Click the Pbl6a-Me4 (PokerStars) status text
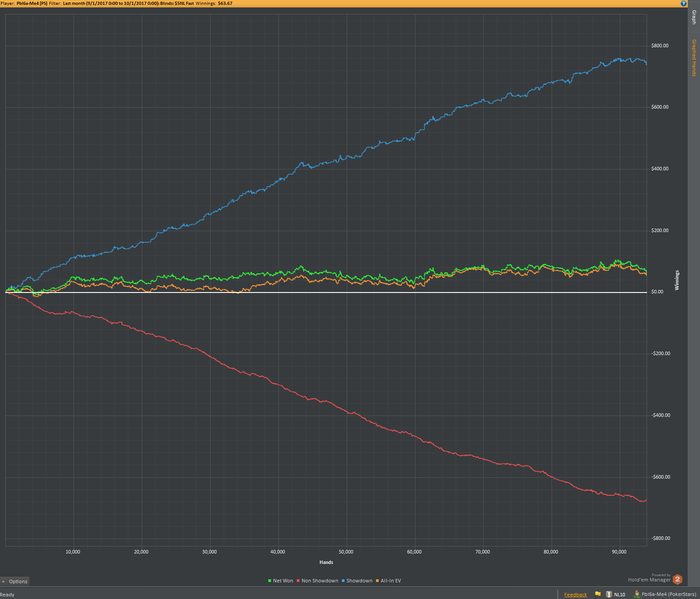Viewport: 700px width, 599px height. 670,595
